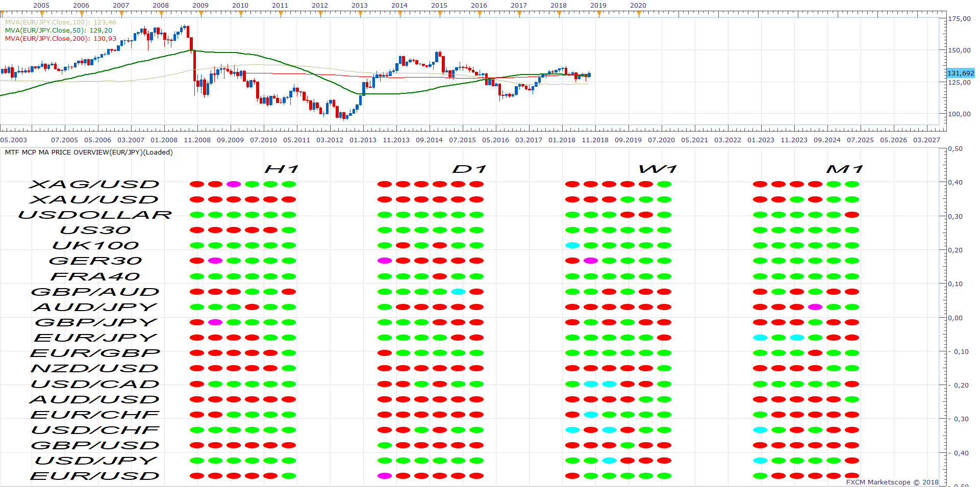
Task: Select the EUR/CHF row label
Action: tap(95, 415)
